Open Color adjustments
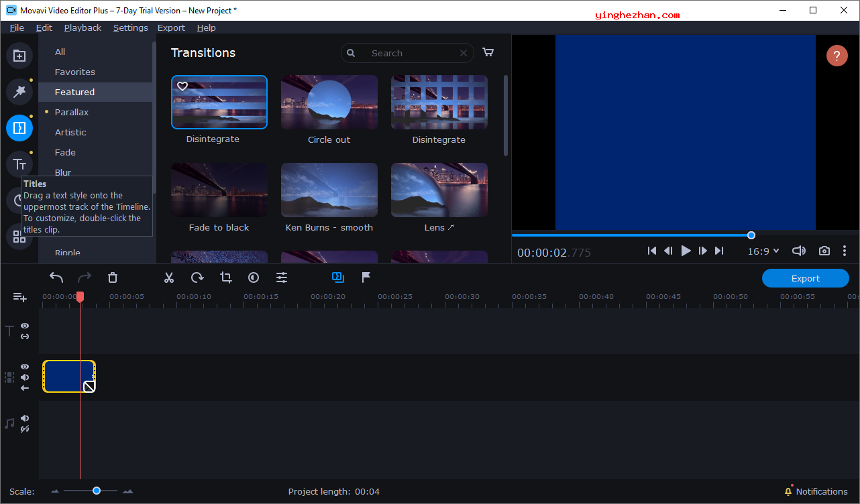This screenshot has width=860, height=504. click(254, 277)
